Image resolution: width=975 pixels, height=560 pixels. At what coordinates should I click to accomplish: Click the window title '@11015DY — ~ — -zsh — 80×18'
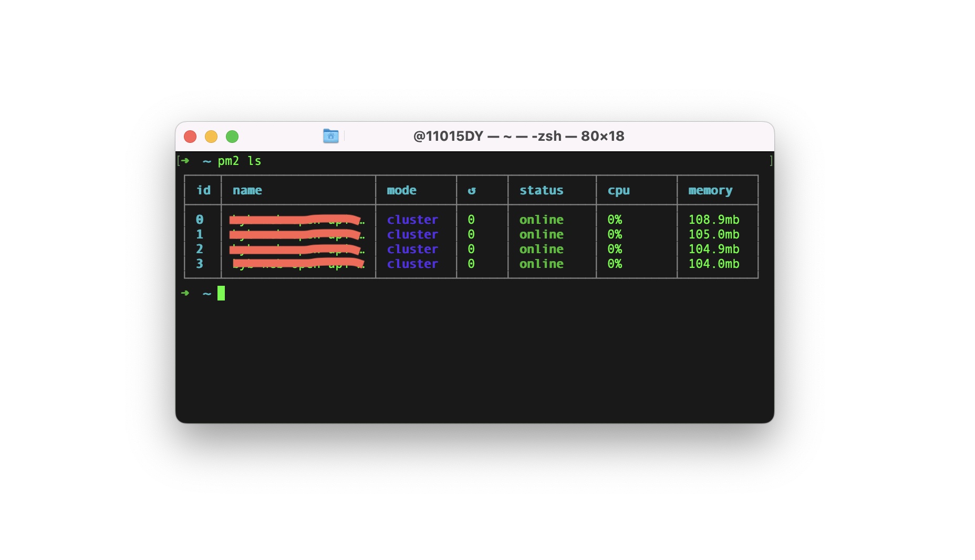tap(518, 136)
